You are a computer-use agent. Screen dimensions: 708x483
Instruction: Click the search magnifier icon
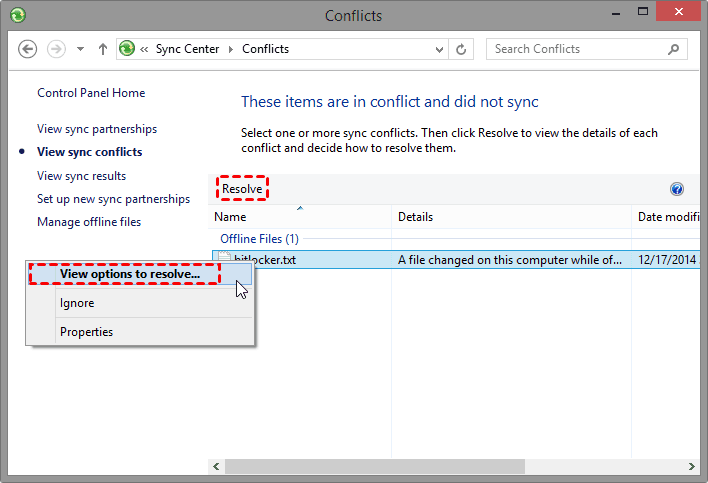(x=674, y=49)
